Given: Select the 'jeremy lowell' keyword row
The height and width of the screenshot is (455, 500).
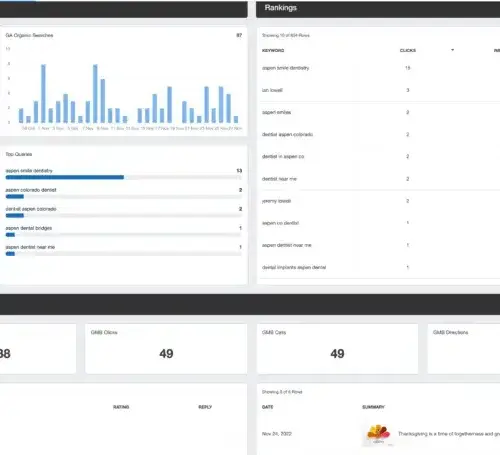Looking at the screenshot, I should [x=276, y=201].
